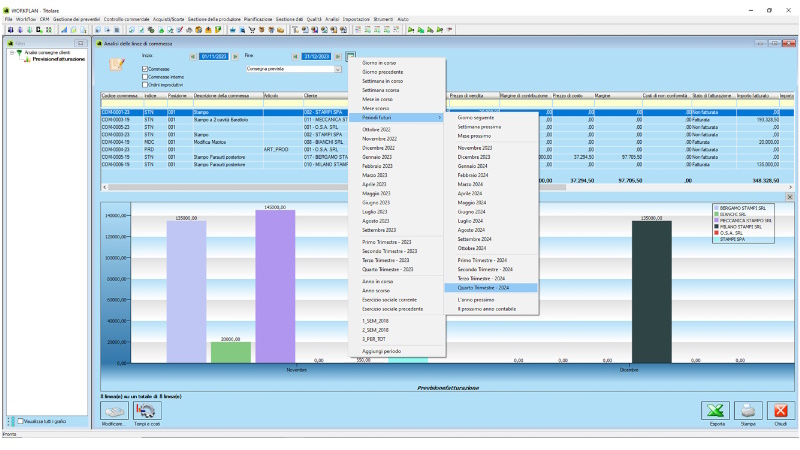Viewport: 800px width, 450px height.
Task: Enable the Commesse interne checkbox
Action: pos(145,77)
